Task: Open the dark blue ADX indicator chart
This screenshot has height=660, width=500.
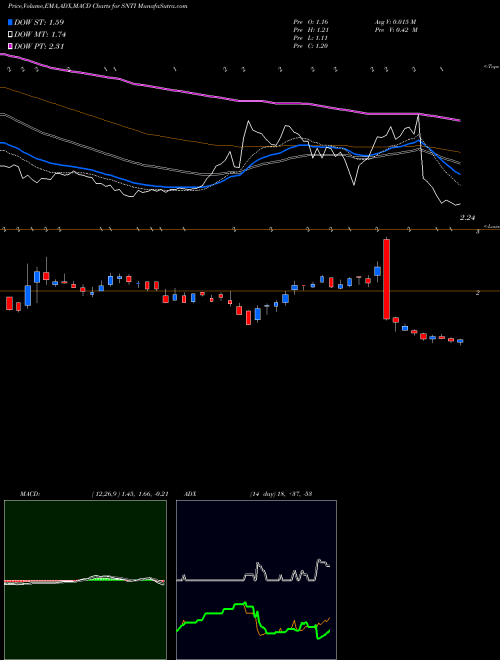Action: 256,580
